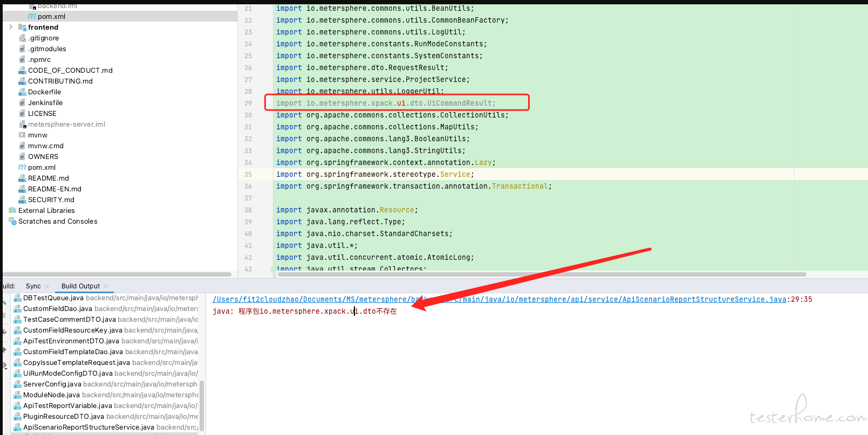868x435 pixels.
Task: Switch to the Sync tab
Action: (x=33, y=286)
